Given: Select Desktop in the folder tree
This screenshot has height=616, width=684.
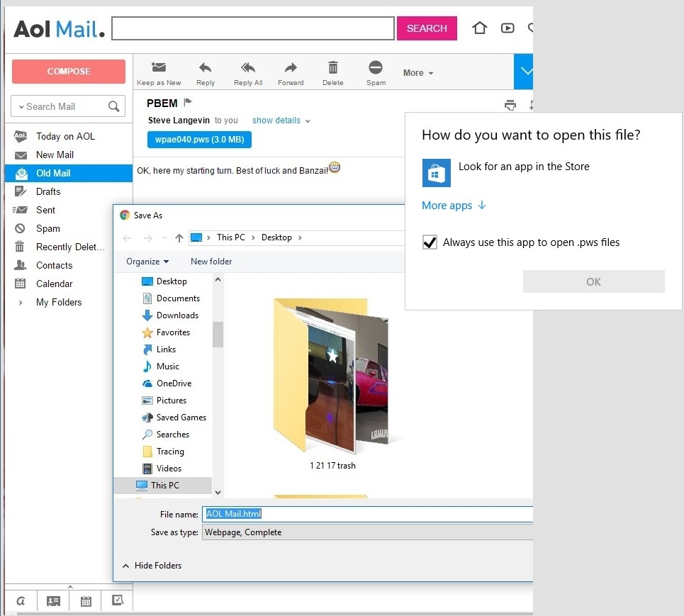Looking at the screenshot, I should tap(172, 281).
